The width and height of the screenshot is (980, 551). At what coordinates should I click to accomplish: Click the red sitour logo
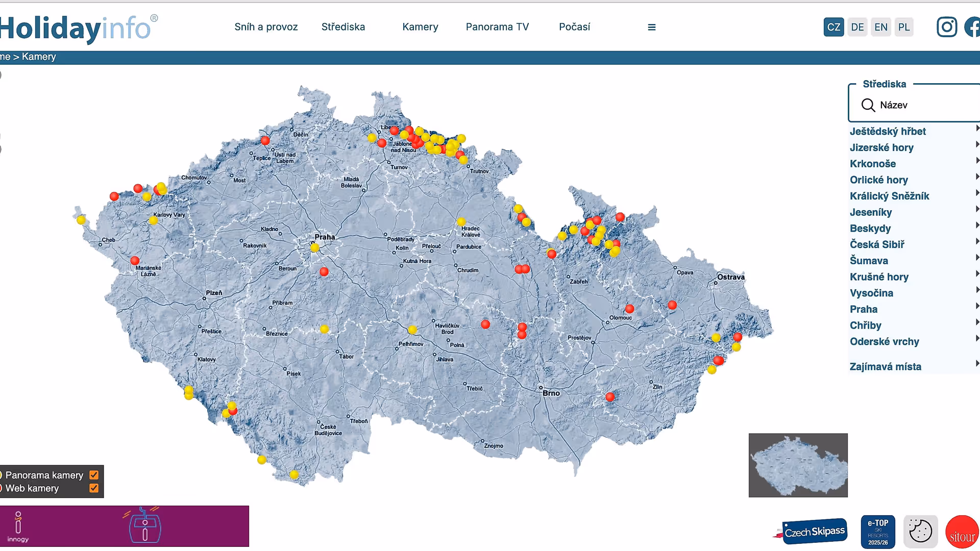click(962, 532)
